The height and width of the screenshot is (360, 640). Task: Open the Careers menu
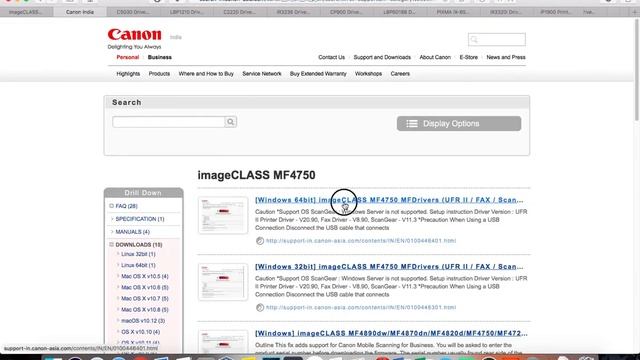(400, 74)
